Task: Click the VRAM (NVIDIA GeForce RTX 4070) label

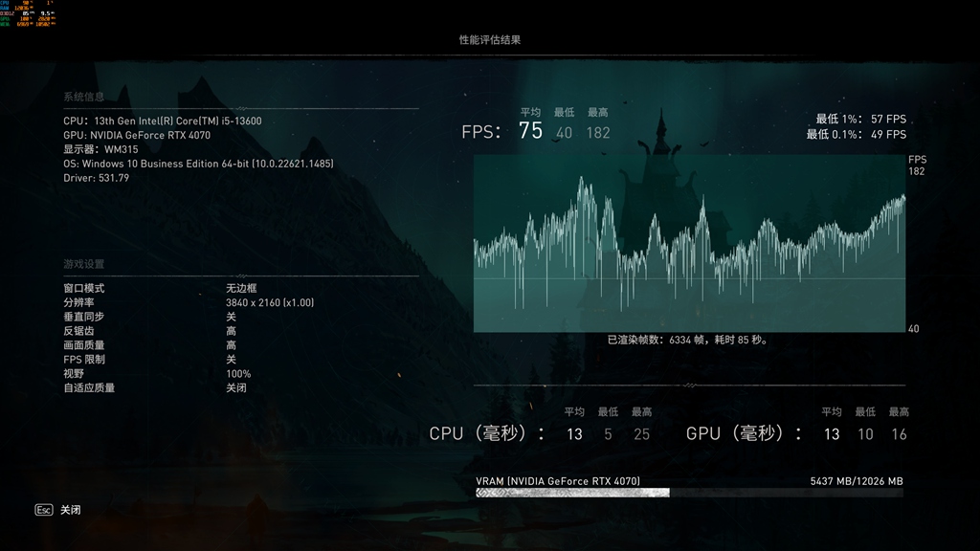Action: tap(558, 481)
